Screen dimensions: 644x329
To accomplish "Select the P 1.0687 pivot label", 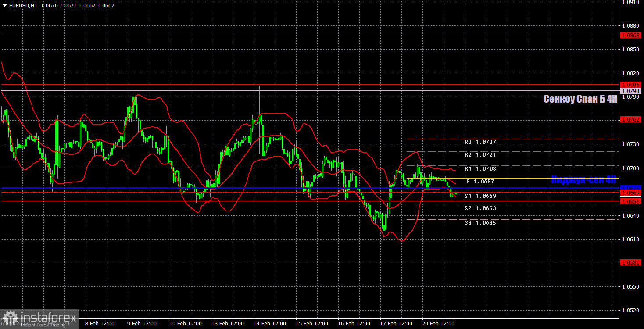I will (x=480, y=182).
